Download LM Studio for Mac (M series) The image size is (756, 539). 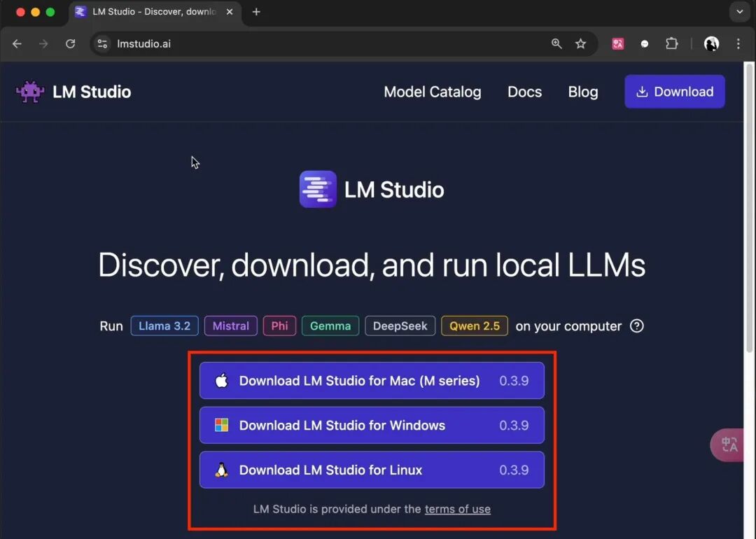pyautogui.click(x=372, y=380)
